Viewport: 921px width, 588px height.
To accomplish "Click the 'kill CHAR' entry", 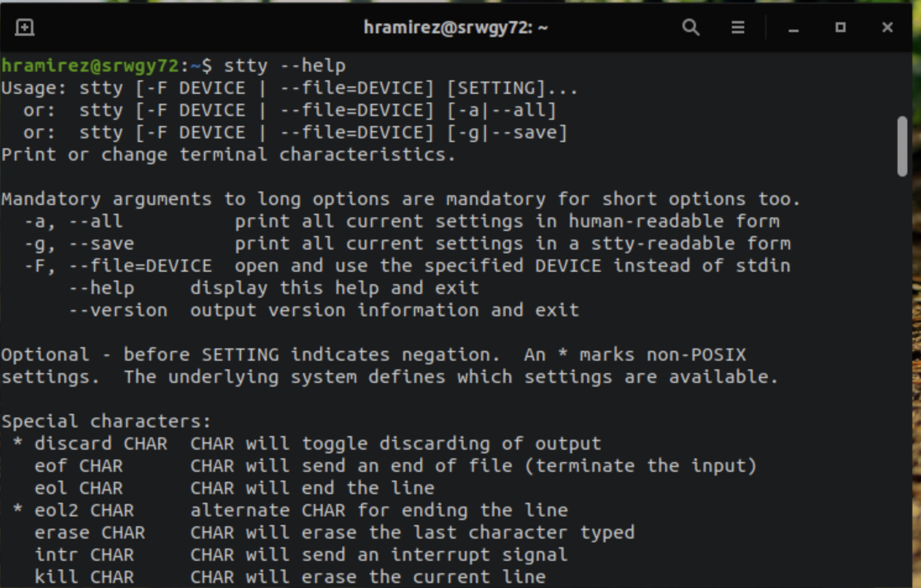I will [84, 577].
